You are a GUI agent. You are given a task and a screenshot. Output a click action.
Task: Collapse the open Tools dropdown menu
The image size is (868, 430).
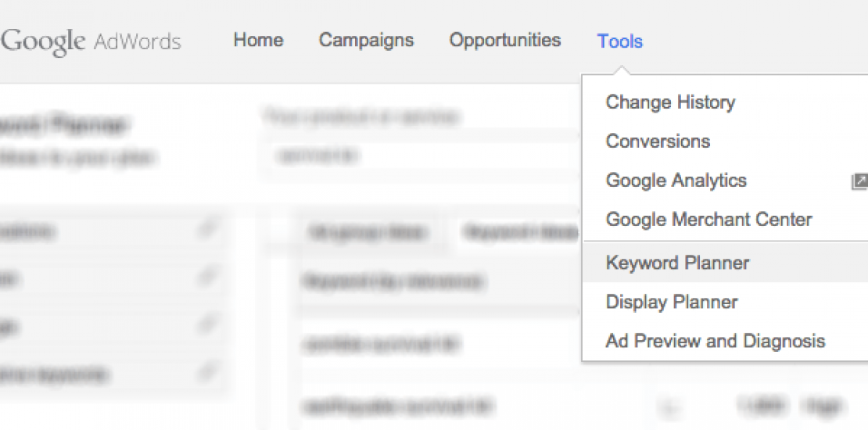pos(619,41)
